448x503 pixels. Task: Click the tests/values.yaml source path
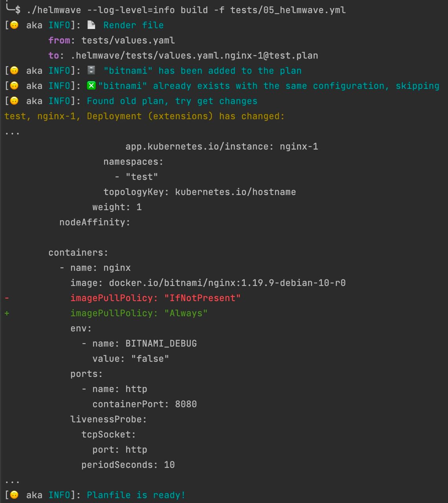128,40
